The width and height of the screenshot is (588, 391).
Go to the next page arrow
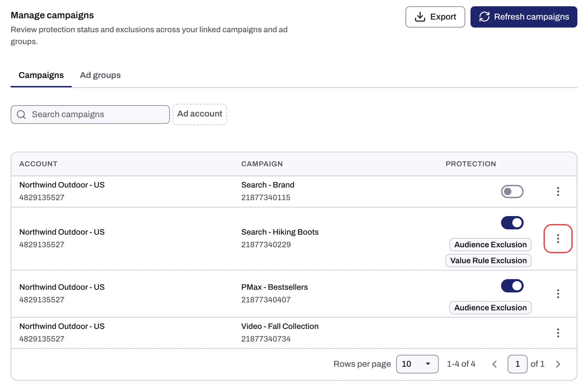pyautogui.click(x=558, y=364)
